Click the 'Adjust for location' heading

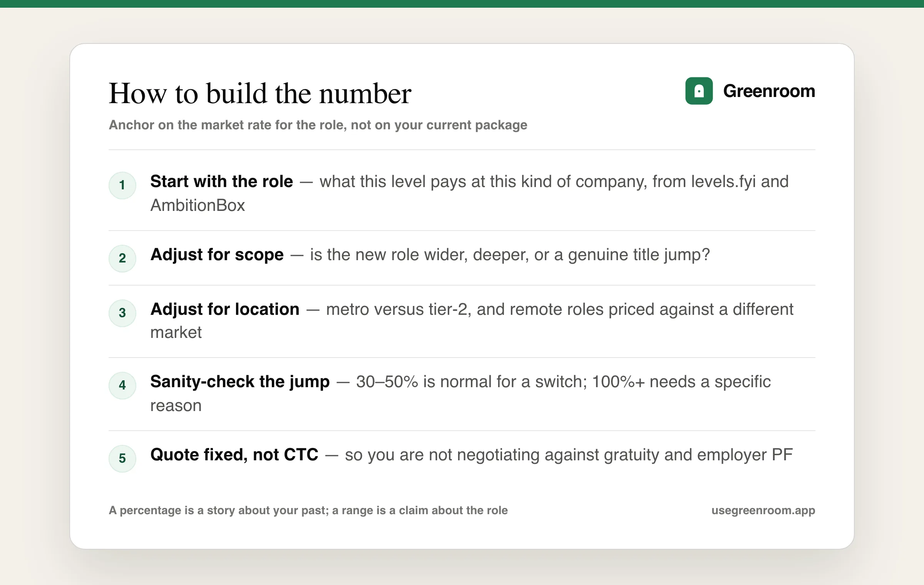225,309
